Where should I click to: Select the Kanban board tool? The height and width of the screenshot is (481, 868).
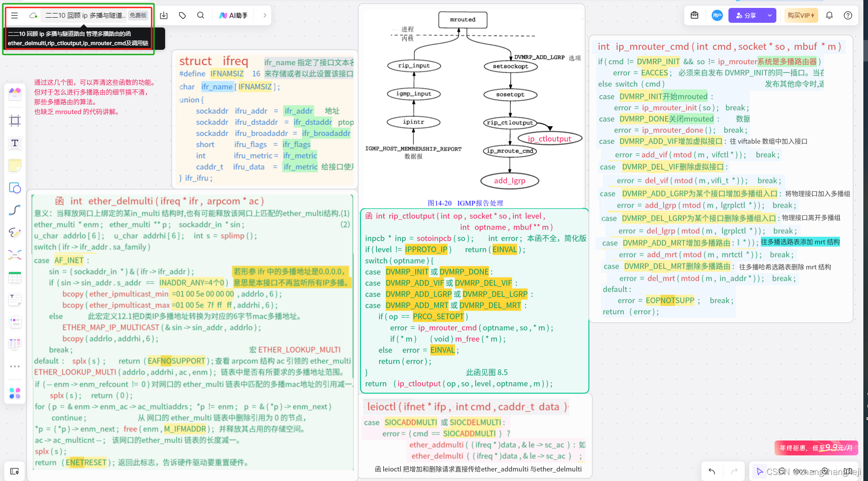(15, 344)
